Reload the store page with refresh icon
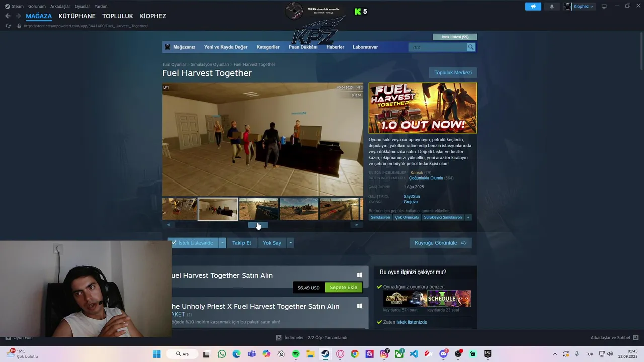This screenshot has width=644, height=362. (x=8, y=26)
